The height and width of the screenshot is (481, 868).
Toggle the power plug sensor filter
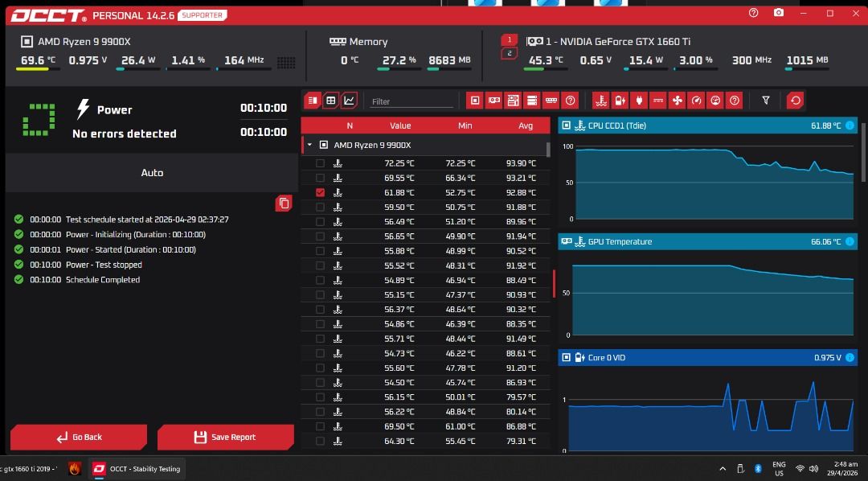point(639,101)
